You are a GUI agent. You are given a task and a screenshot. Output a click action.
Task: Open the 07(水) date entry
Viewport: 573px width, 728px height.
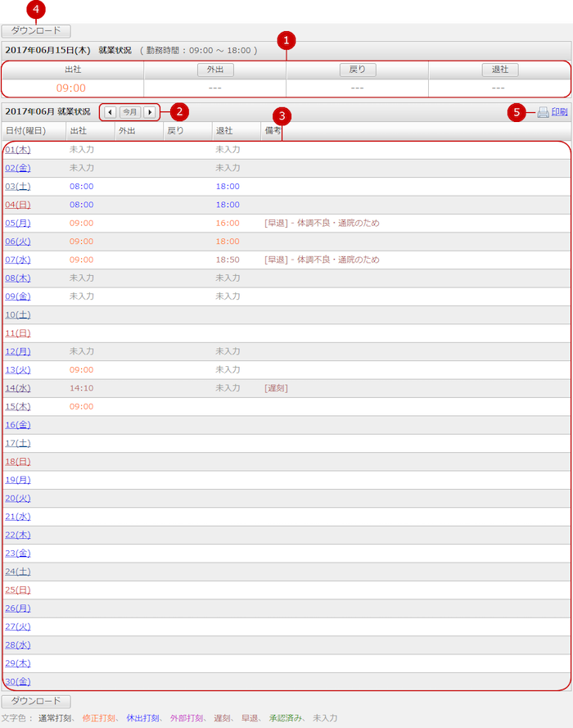pos(18,260)
